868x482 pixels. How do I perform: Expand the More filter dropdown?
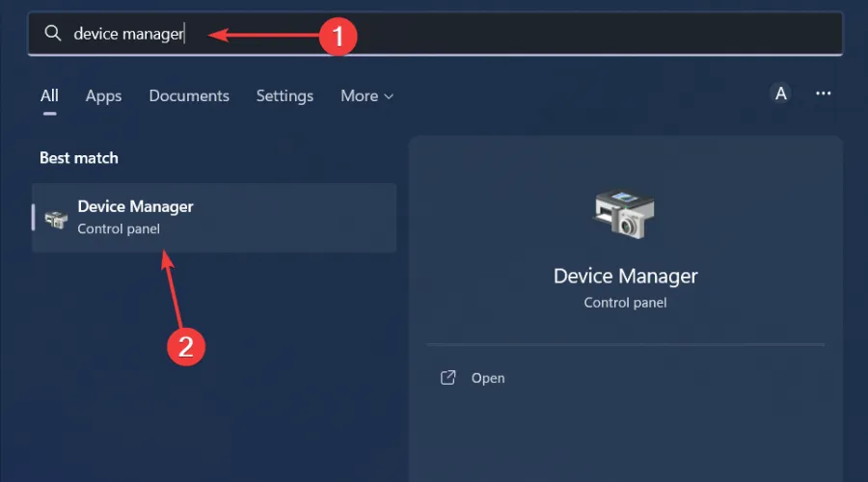tap(367, 95)
